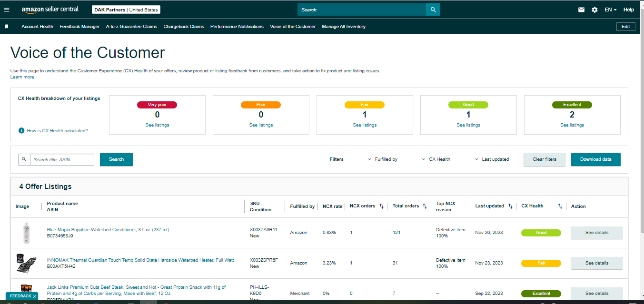This screenshot has width=644, height=304.
Task: Open Performance Notifications
Action: click(x=237, y=27)
